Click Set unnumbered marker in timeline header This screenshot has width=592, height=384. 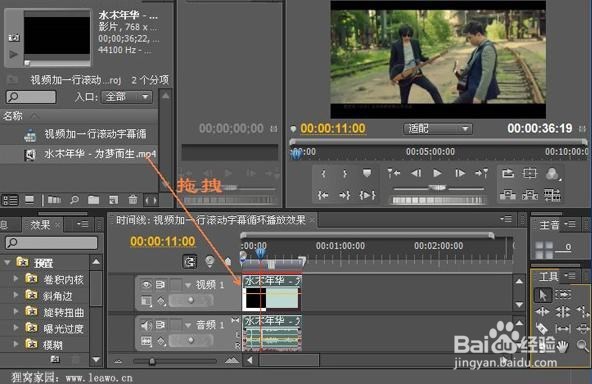coord(228,261)
